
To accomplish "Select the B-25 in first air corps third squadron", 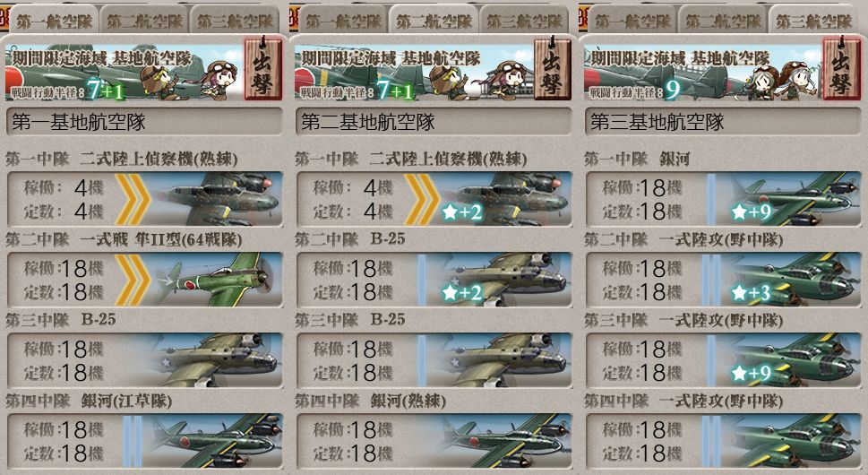I will (145, 360).
